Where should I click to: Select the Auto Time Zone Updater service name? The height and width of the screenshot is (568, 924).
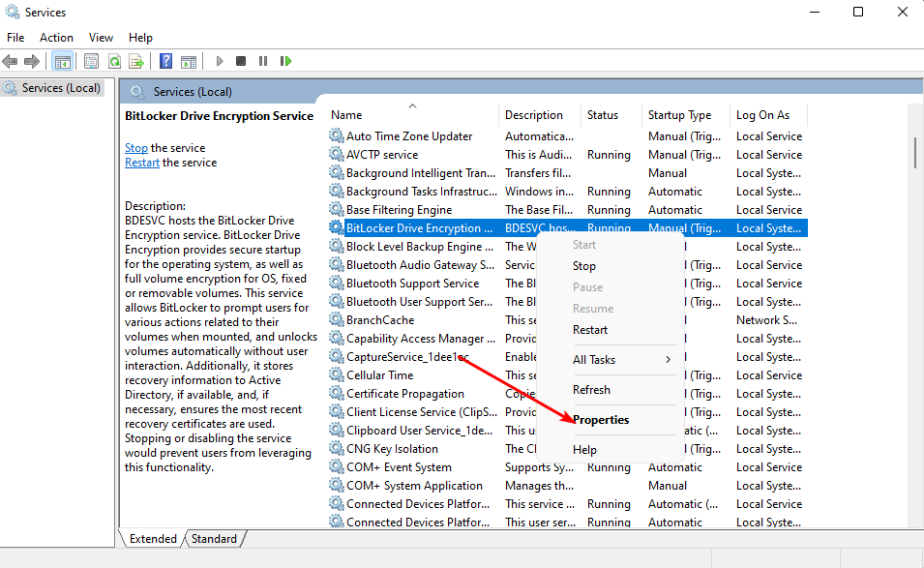[x=409, y=136]
